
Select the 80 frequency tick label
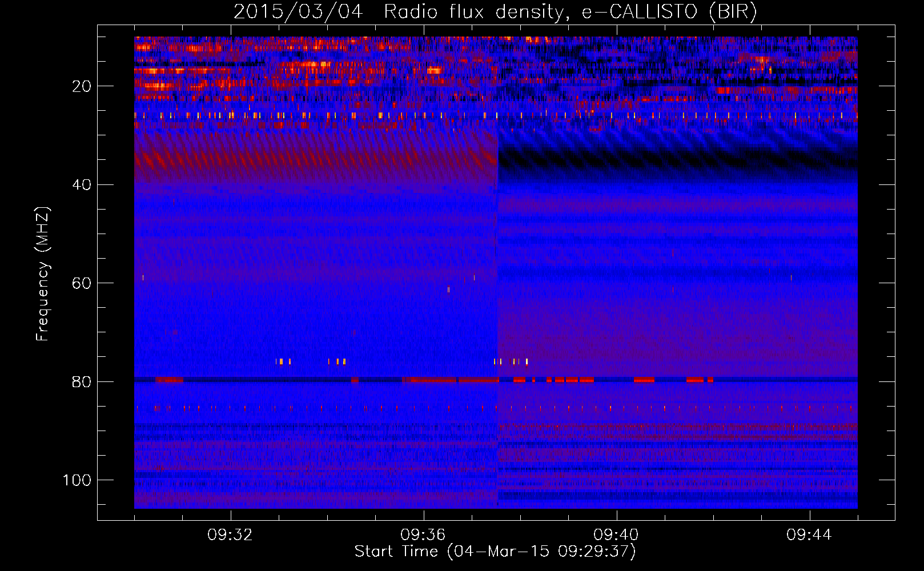[x=82, y=381]
